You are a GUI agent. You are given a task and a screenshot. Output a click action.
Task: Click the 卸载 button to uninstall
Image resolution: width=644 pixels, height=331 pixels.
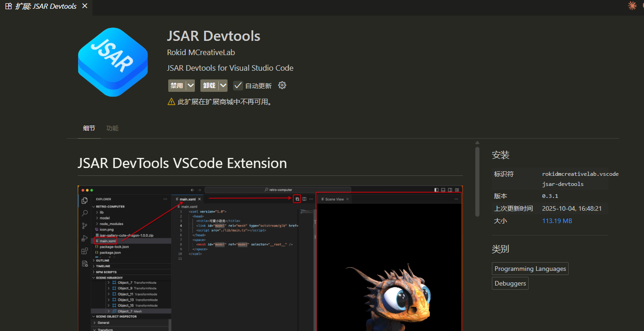209,85
